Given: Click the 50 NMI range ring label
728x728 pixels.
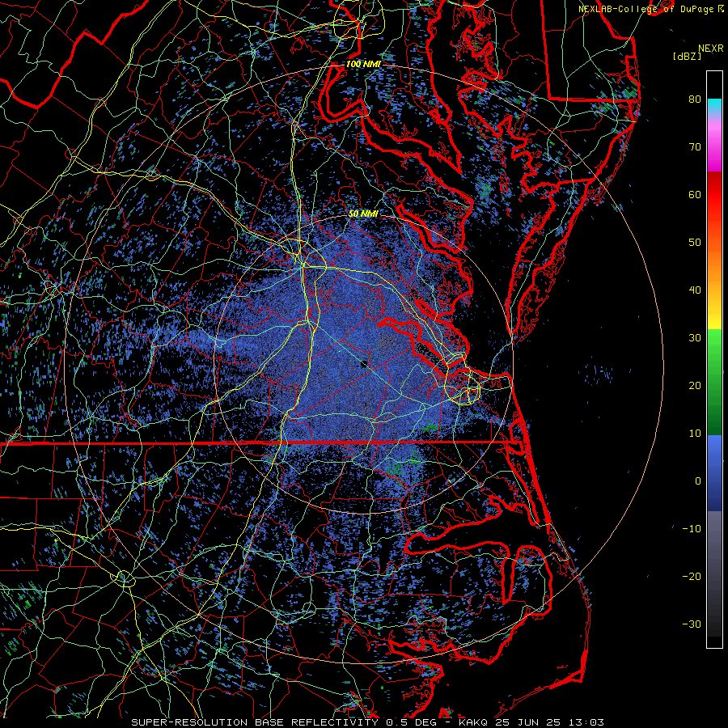Looking at the screenshot, I should 363,214.
